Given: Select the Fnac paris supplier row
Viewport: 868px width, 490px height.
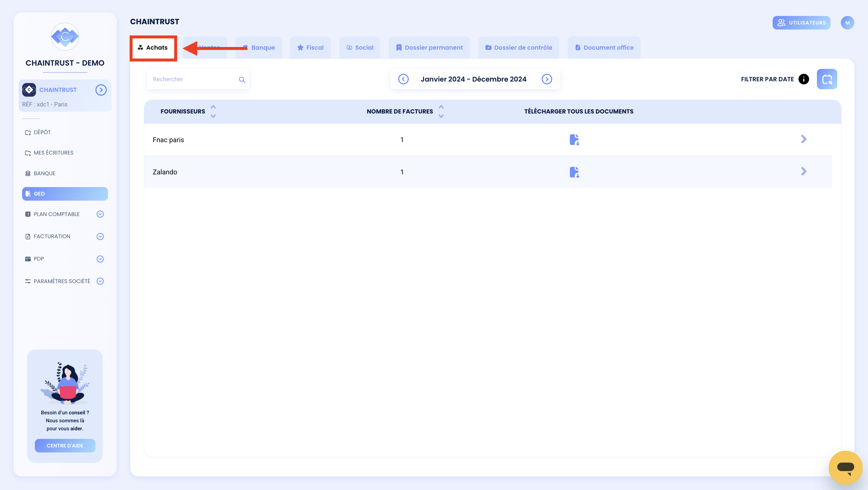Looking at the screenshot, I should (x=488, y=139).
